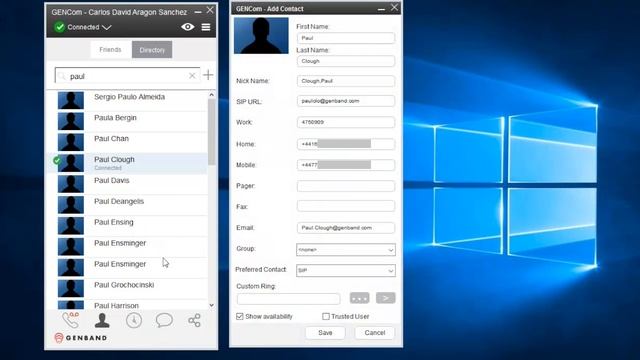Open the hamburger menu in GENCom
The height and width of the screenshot is (360, 640).
(206, 27)
